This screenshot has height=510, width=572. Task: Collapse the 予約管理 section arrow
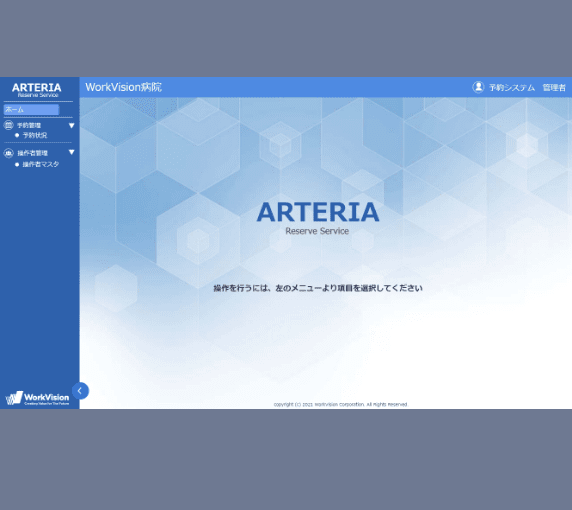tap(72, 125)
